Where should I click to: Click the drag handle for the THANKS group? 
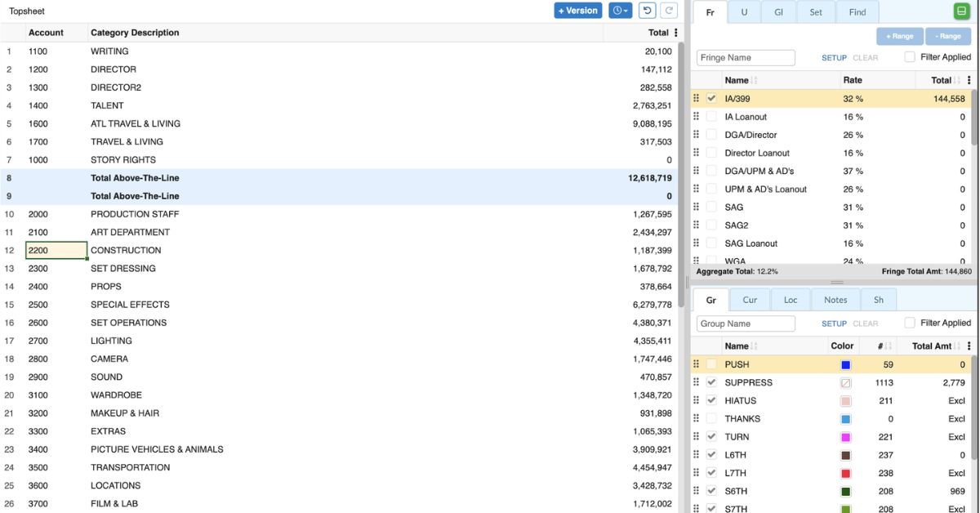(697, 418)
